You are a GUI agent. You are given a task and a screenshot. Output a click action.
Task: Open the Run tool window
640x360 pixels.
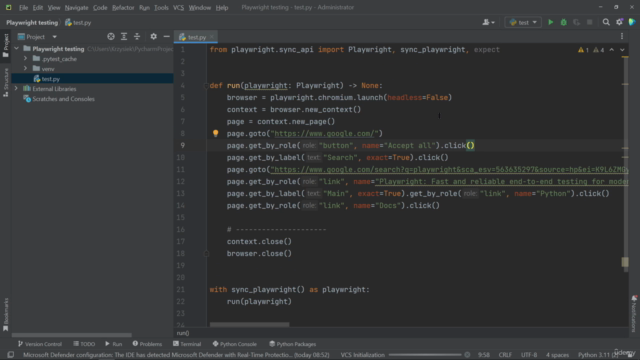(x=113, y=344)
